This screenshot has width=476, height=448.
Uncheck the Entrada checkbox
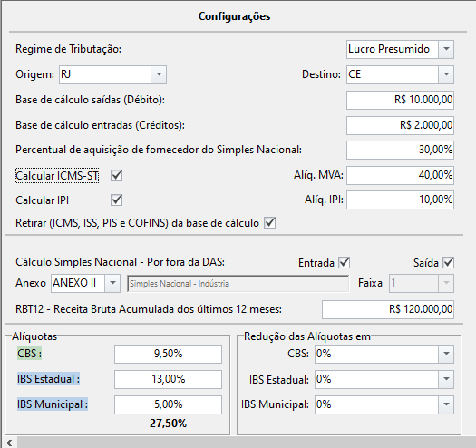pyautogui.click(x=345, y=263)
